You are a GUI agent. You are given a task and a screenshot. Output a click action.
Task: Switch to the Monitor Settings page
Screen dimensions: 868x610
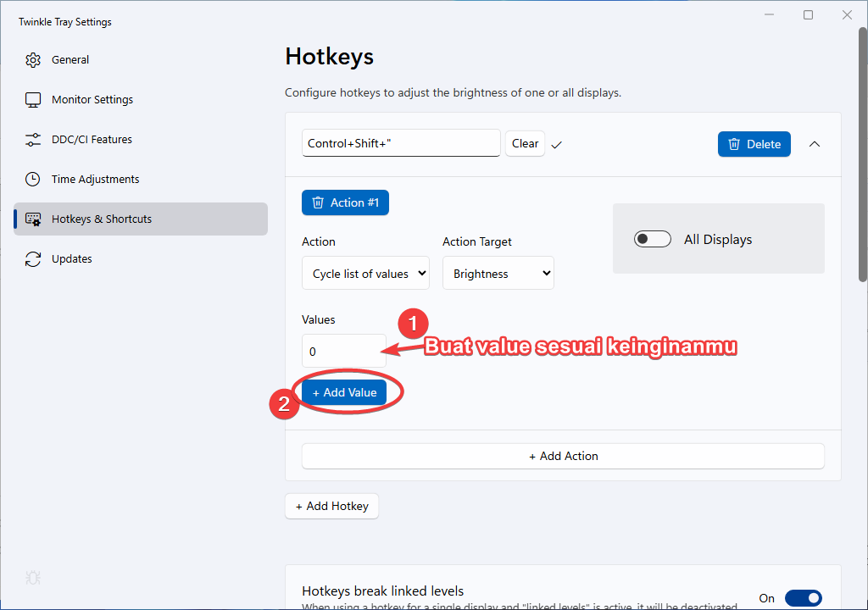[92, 100]
